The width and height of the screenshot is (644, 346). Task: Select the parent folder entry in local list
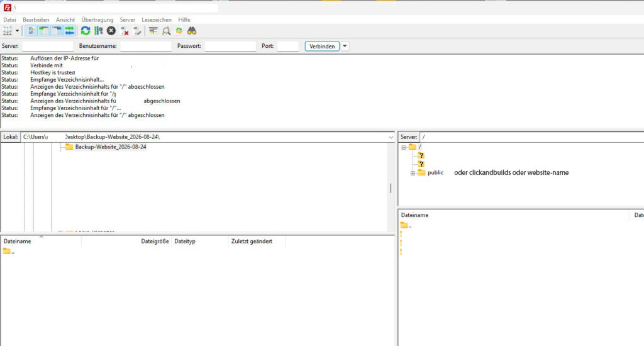[x=9, y=252]
